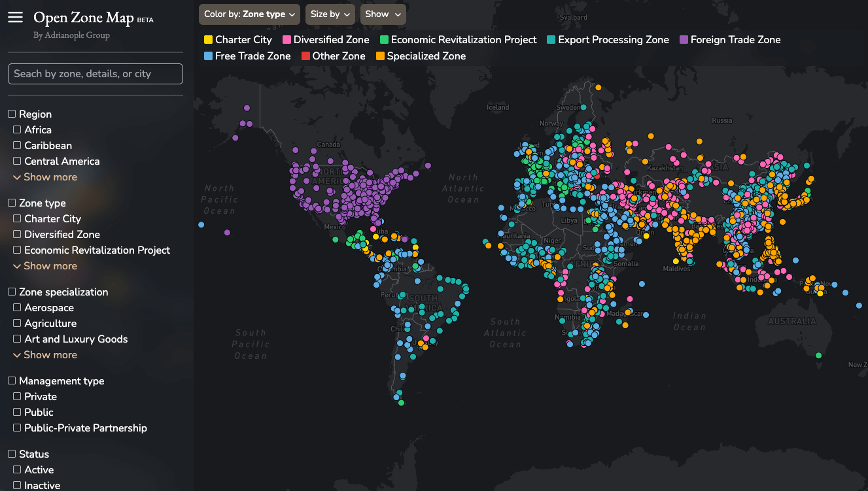Image resolution: width=868 pixels, height=491 pixels.
Task: Click the yellow Charter City legend swatch
Action: pos(209,40)
